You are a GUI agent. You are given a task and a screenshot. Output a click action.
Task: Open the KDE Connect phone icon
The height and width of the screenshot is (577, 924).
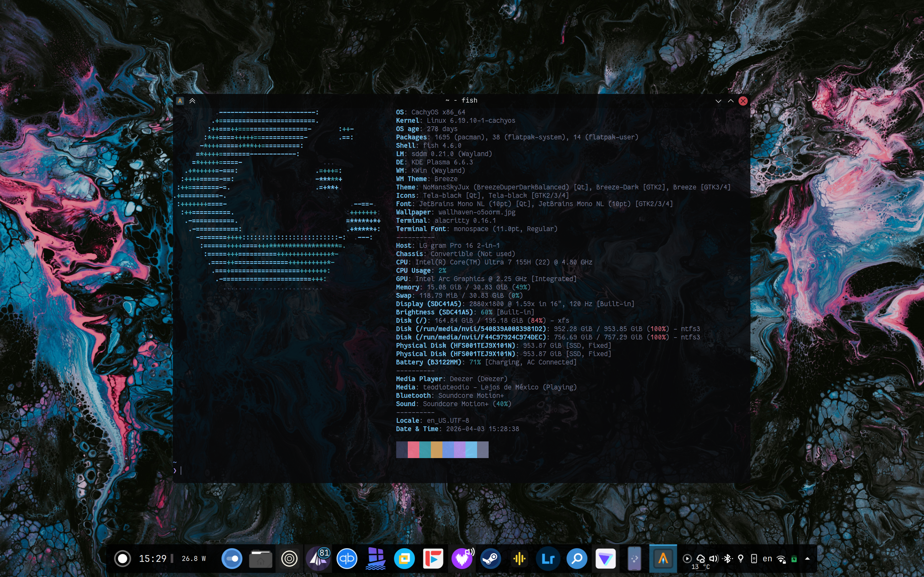click(634, 559)
